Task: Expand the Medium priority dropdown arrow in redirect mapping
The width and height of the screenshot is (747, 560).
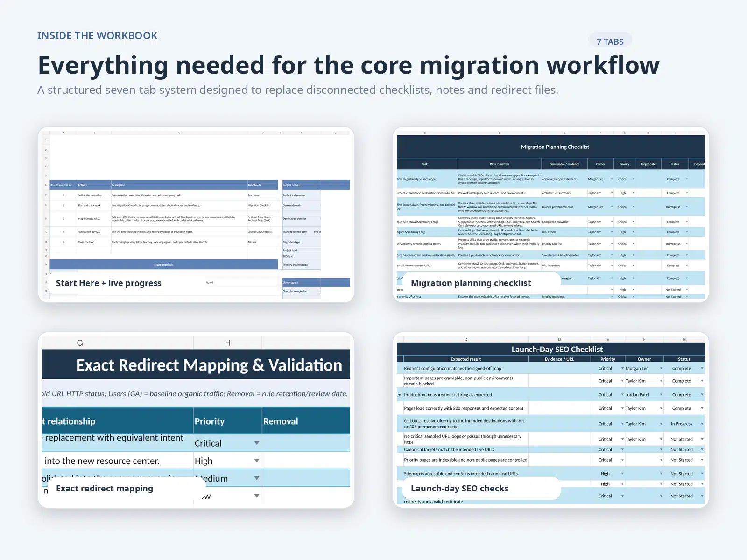Action: (x=257, y=478)
